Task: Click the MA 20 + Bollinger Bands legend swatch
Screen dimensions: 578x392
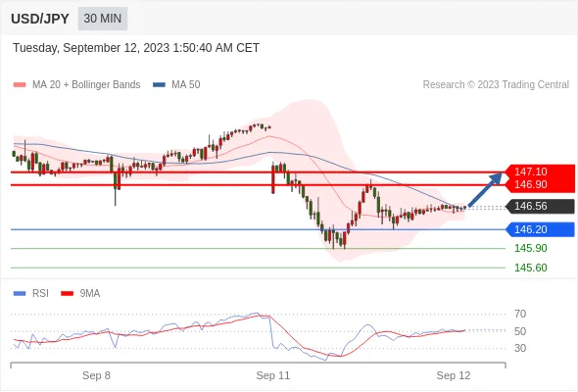Action: (x=20, y=85)
